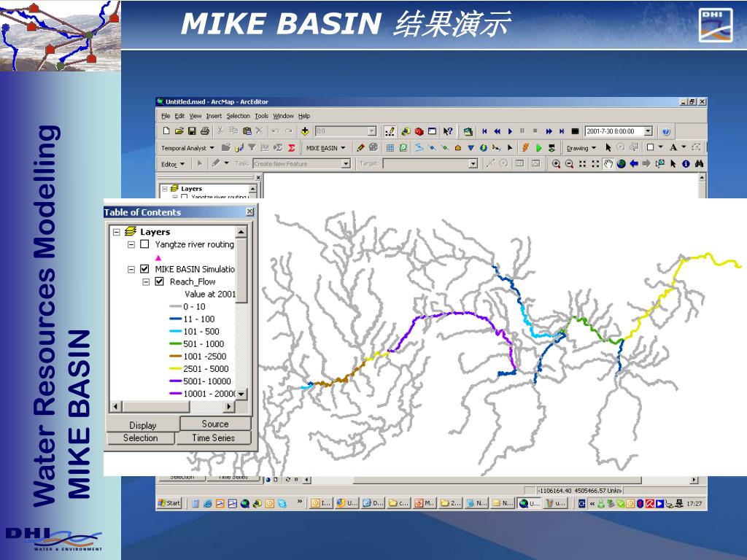Collapse MIKE BASIN Simulation group
Image resolution: width=747 pixels, height=560 pixels.
coord(131,269)
